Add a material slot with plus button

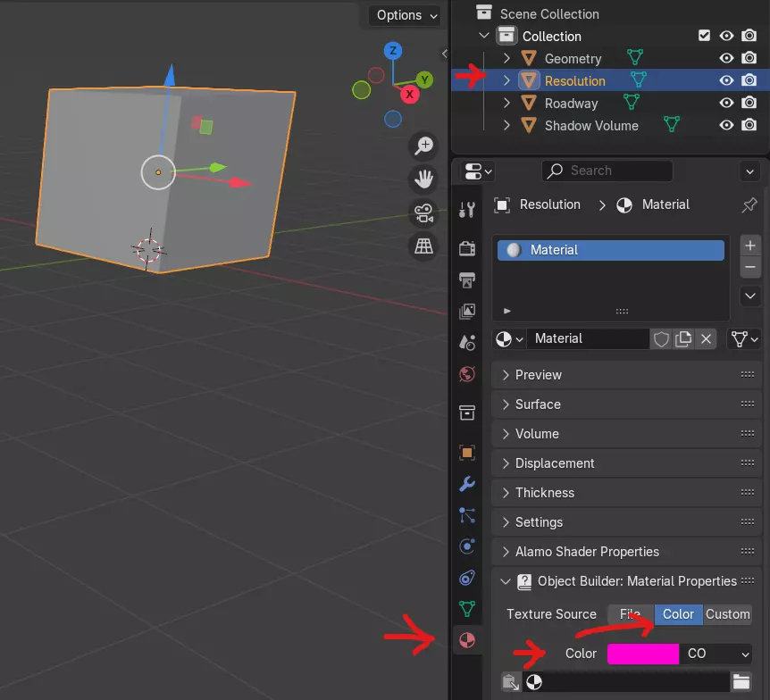(750, 246)
